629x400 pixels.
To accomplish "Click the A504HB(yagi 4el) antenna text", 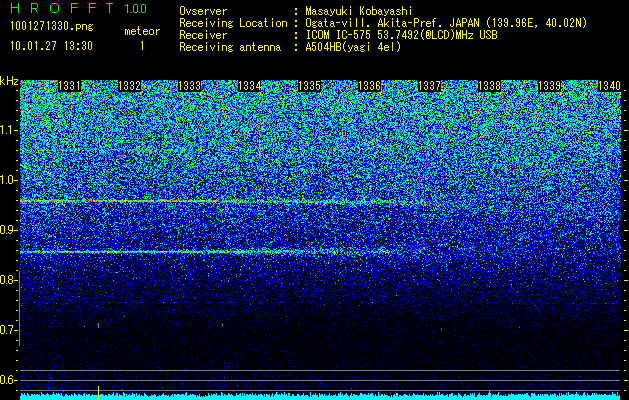I will (353, 47).
